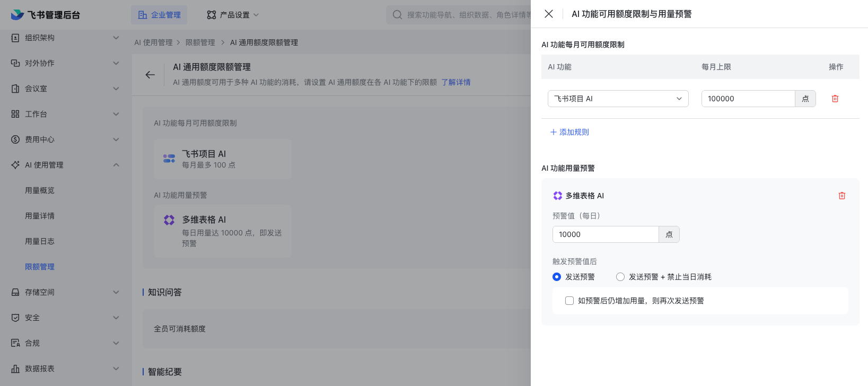Click the 工作台 grid icon
Viewport: 868px width, 386px height.
point(15,114)
